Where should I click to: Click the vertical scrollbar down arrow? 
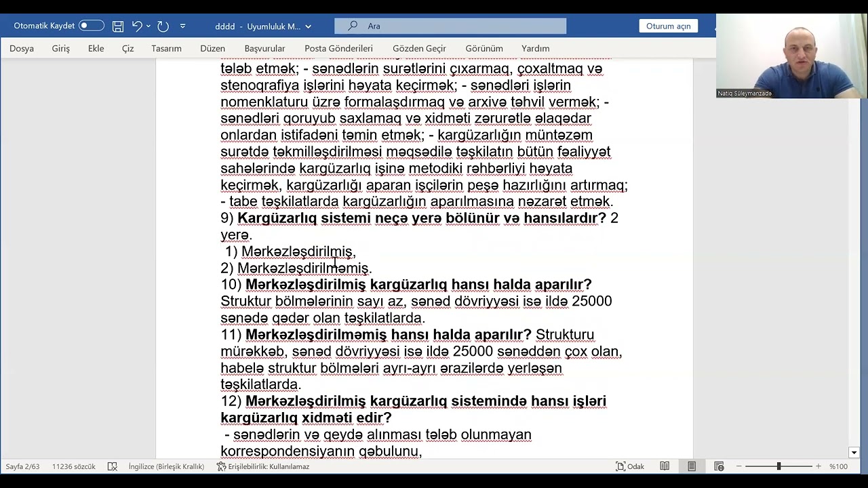click(x=854, y=453)
